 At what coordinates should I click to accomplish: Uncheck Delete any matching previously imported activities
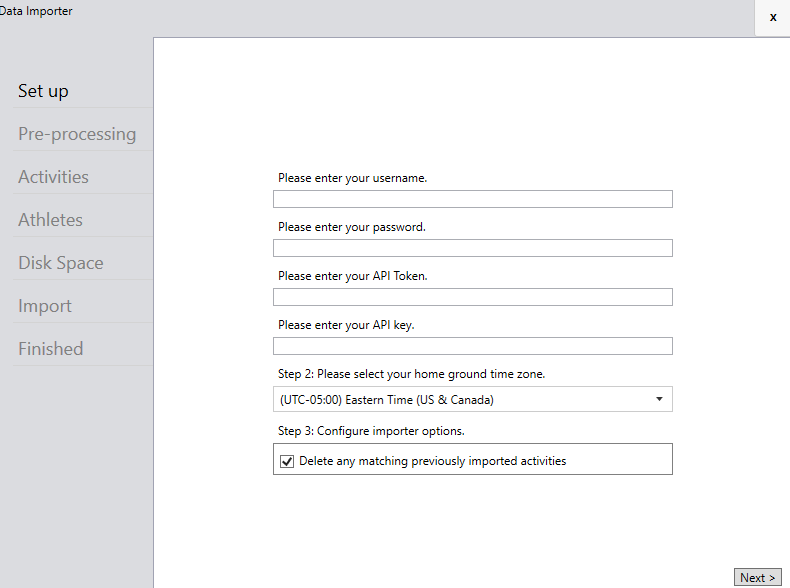[287, 461]
